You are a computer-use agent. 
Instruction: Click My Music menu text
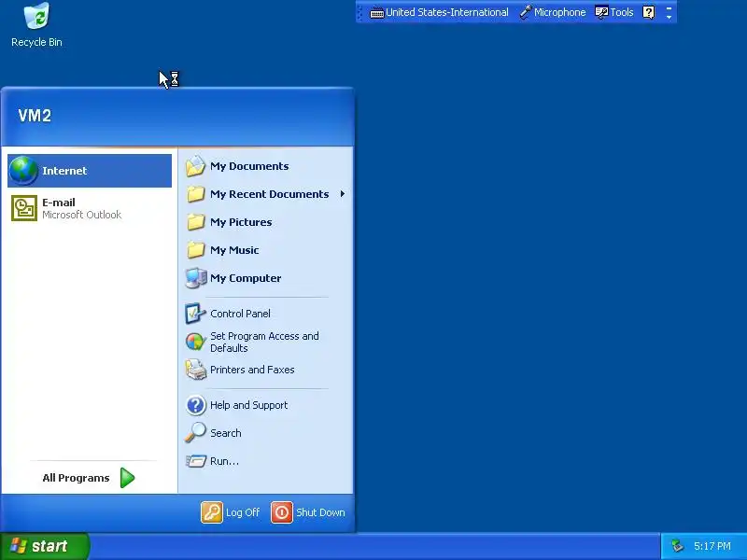(x=234, y=250)
